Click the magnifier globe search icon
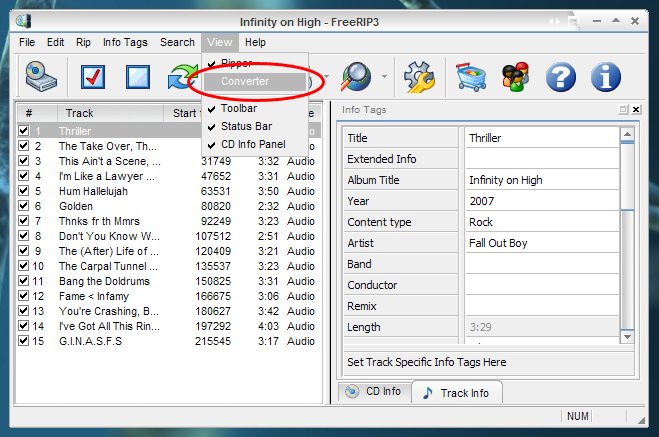The height and width of the screenshot is (437, 659). click(x=356, y=76)
